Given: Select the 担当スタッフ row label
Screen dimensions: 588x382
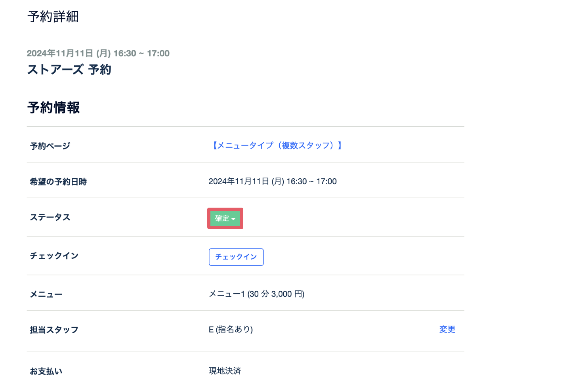Looking at the screenshot, I should click(54, 330).
